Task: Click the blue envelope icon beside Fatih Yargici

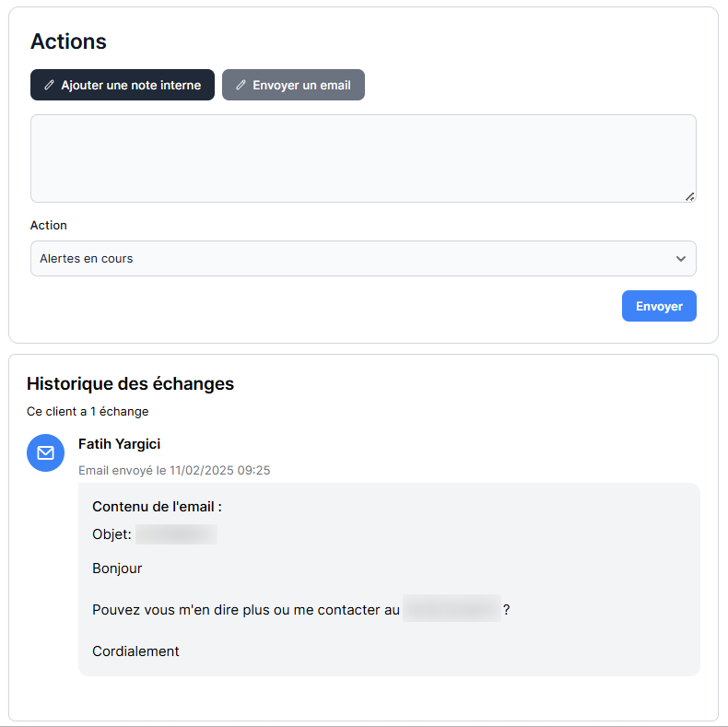Action: (45, 452)
